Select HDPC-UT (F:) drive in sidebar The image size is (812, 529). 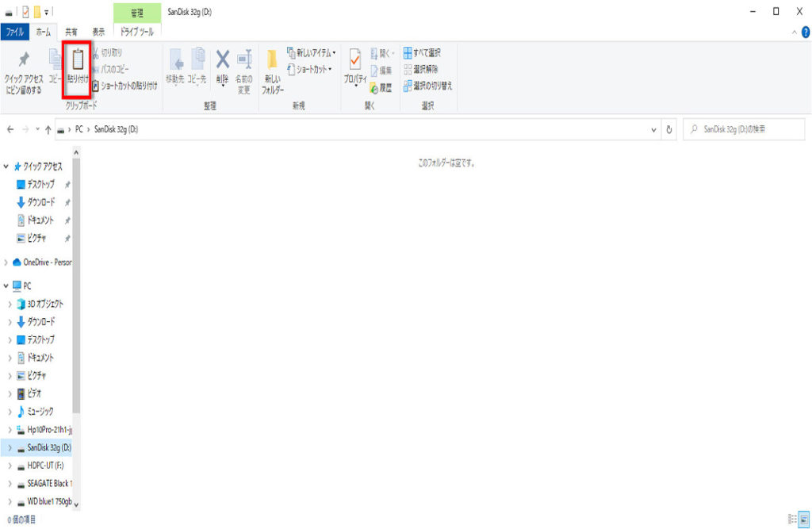45,466
